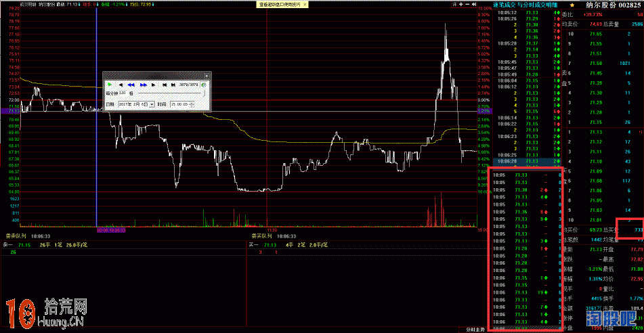Click the purple 71.13 price axis marker

[10, 111]
